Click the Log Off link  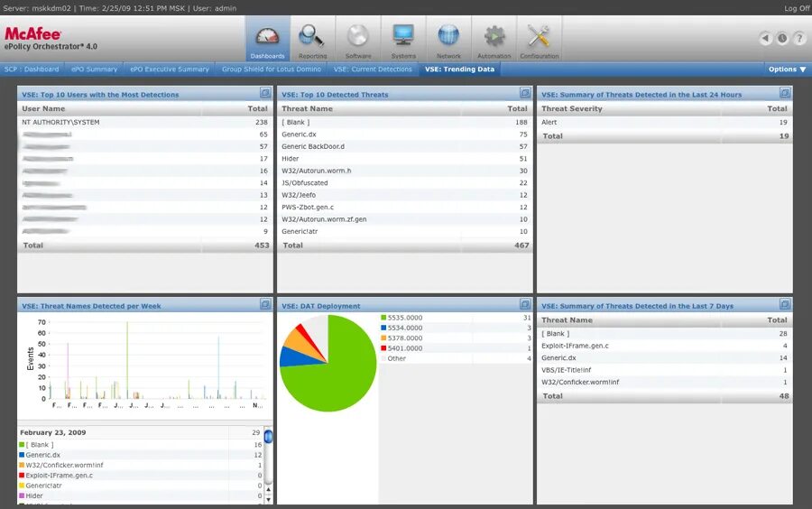click(x=797, y=8)
